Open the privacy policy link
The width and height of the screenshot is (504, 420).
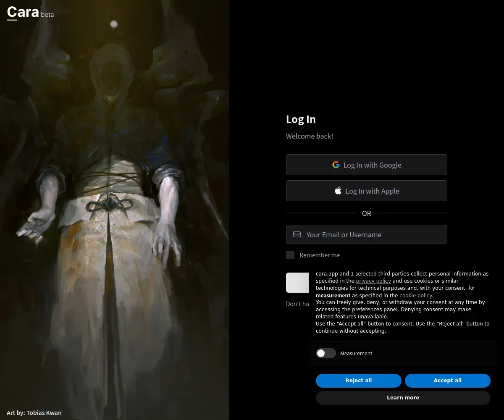tap(373, 281)
